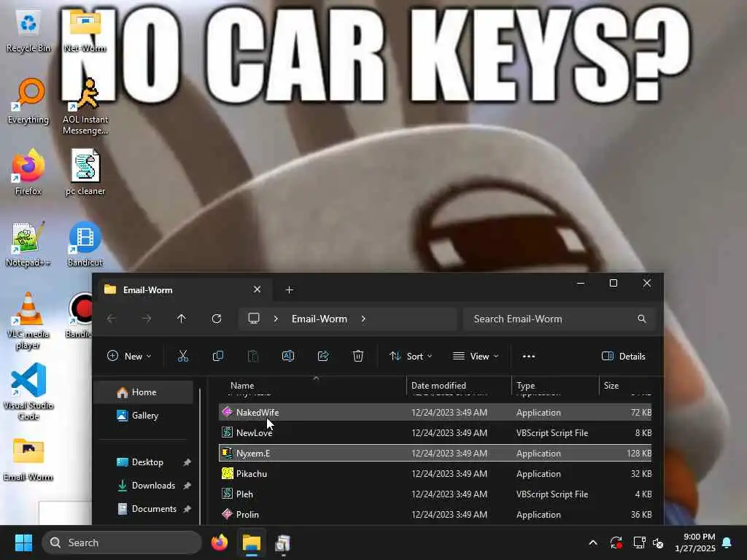The width and height of the screenshot is (747, 560).
Task: Open the View dropdown menu
Action: [476, 356]
